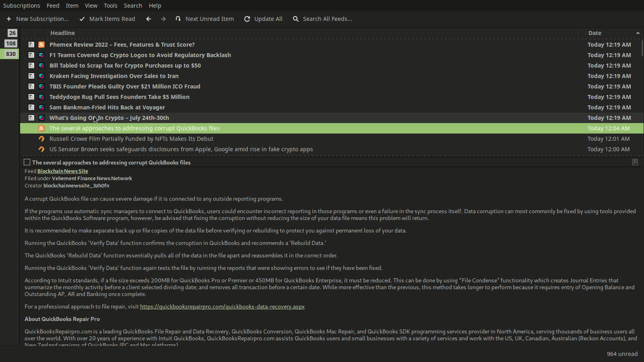Click the feed icon on the Russell Crowe row
The height and width of the screenshot is (362, 644).
(41, 139)
